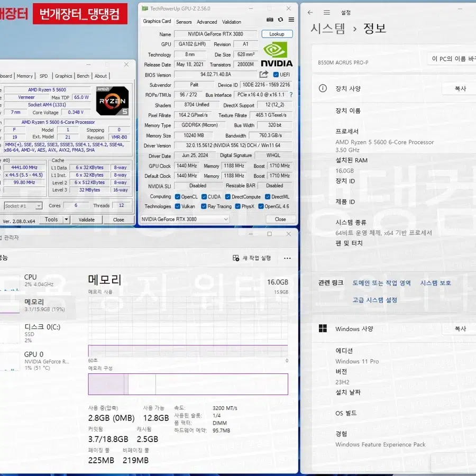
Task: Click the Close button in CPU-Z
Action: click(x=118, y=219)
